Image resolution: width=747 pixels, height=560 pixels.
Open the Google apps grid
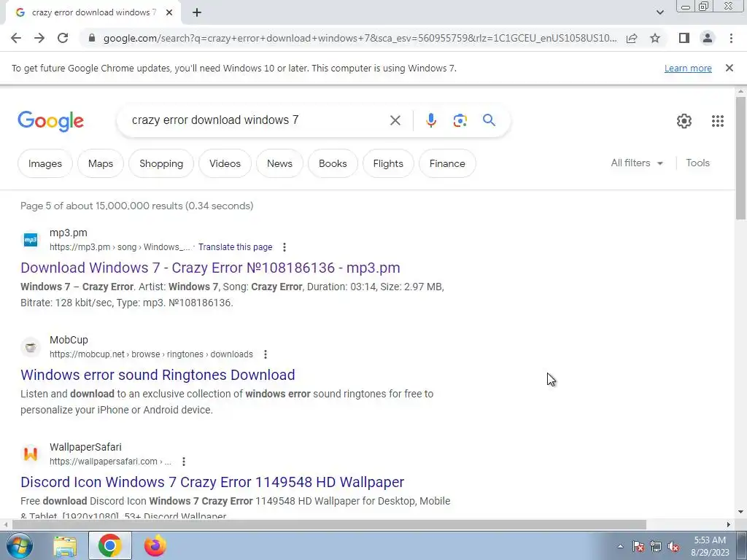718,121
